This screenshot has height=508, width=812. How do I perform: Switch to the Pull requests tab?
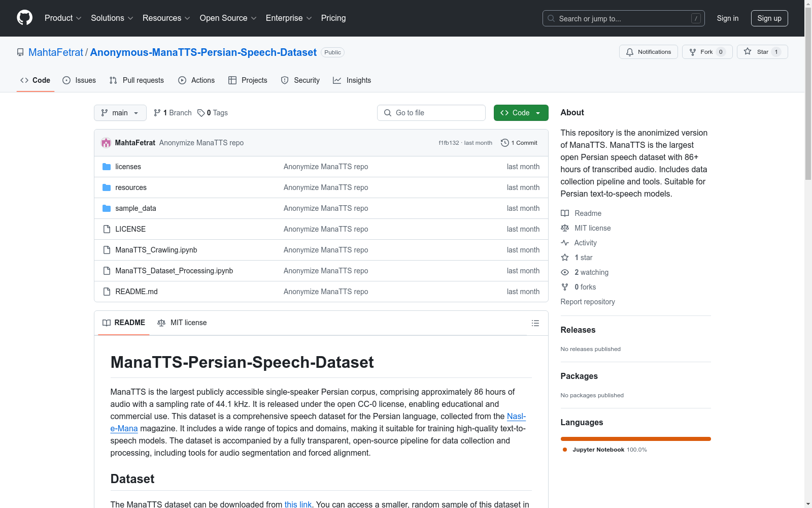[137, 80]
